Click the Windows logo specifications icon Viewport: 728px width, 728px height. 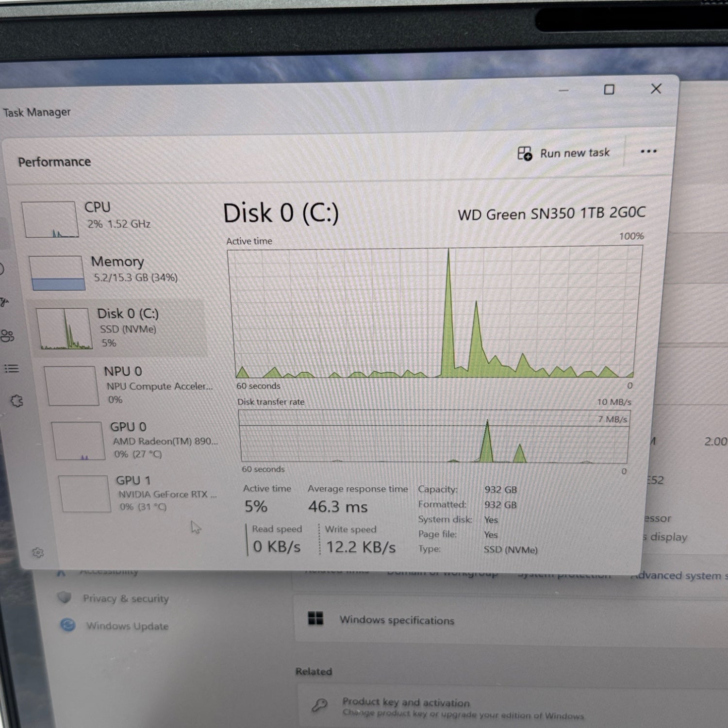315,618
